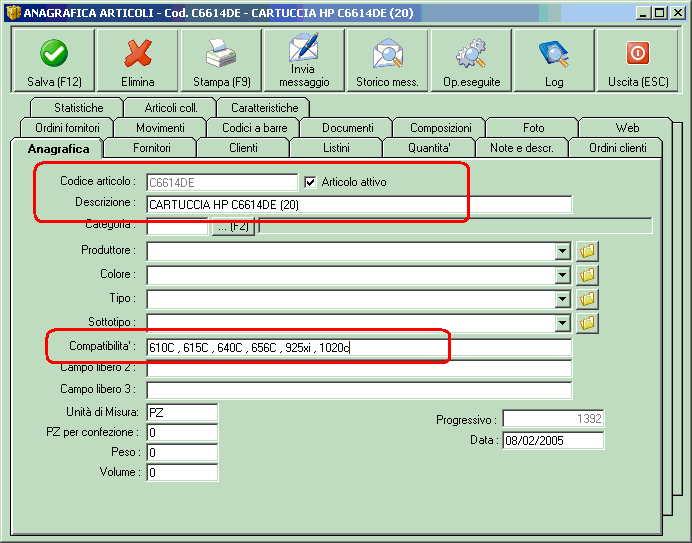Click the Categoria ... (F2) lookup button

233,226
